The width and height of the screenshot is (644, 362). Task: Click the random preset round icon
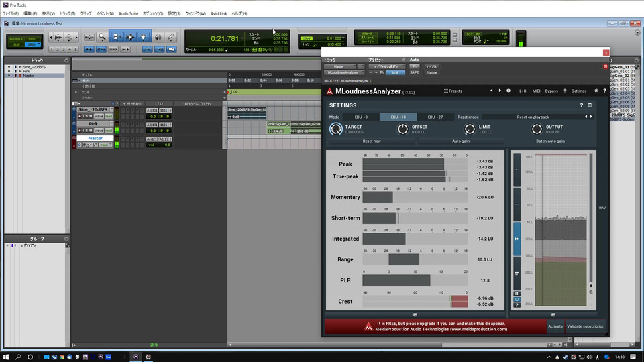pos(508,90)
